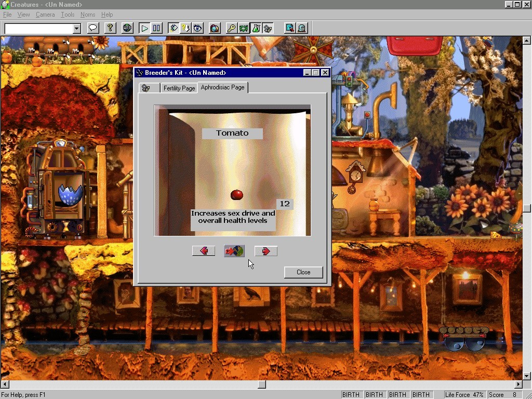Click the vertical scrollbar down arrow
This screenshot has height=399, width=532.
coord(527,376)
